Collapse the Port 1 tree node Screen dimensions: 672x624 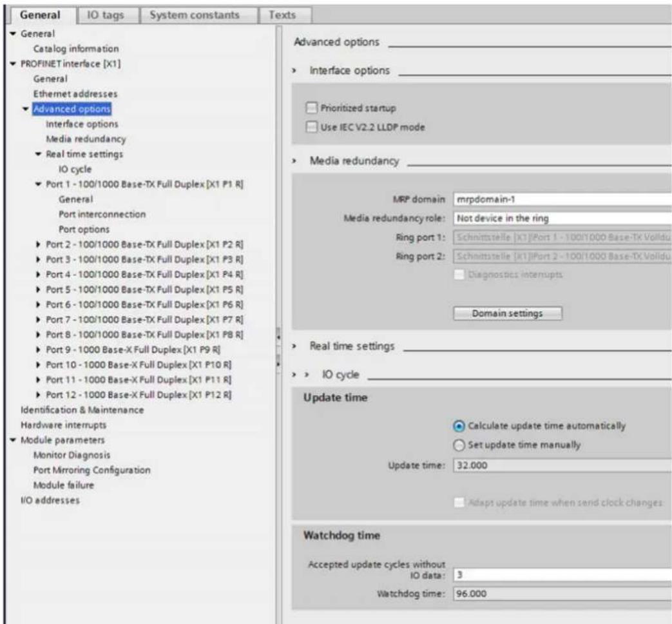click(x=39, y=184)
